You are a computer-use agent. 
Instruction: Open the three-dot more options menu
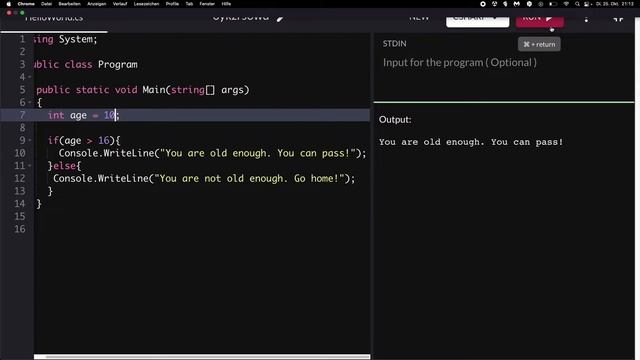tap(586, 19)
